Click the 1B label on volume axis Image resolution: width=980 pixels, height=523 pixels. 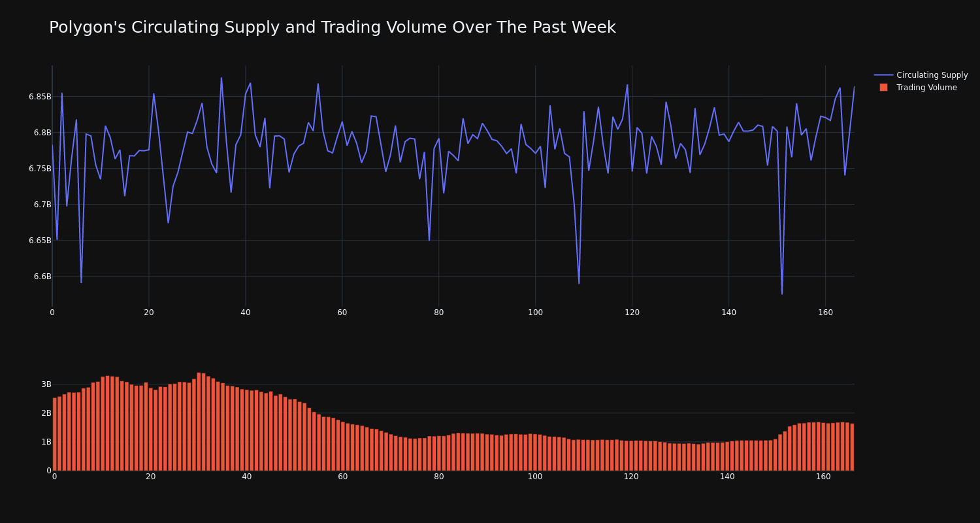(x=46, y=442)
